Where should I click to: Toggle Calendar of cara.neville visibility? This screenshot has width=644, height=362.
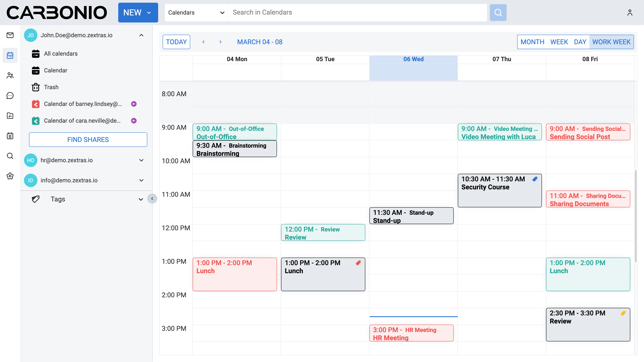[36, 121]
